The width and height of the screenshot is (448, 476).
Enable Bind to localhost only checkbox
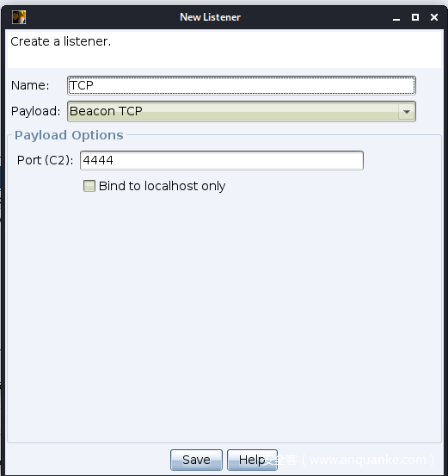click(89, 186)
